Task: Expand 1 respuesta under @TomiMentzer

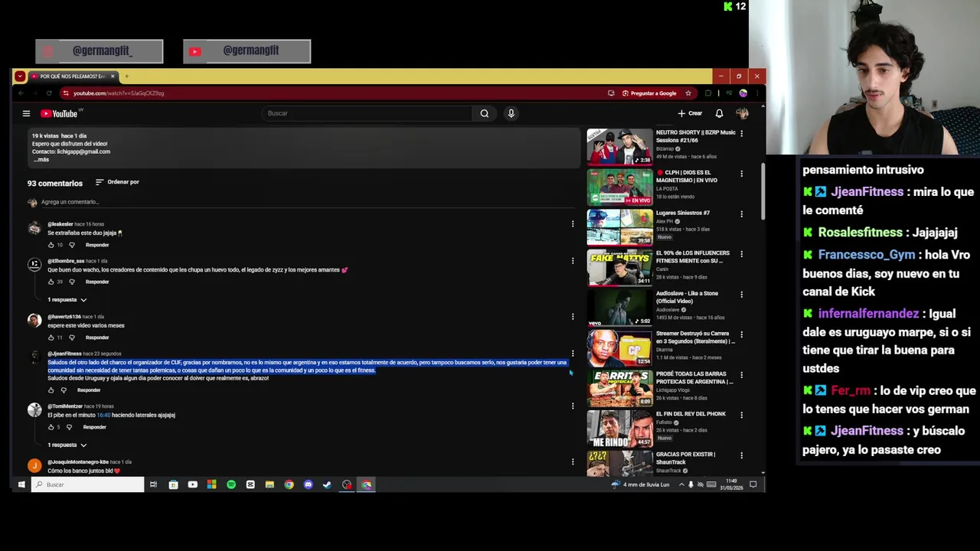Action: coord(67,445)
